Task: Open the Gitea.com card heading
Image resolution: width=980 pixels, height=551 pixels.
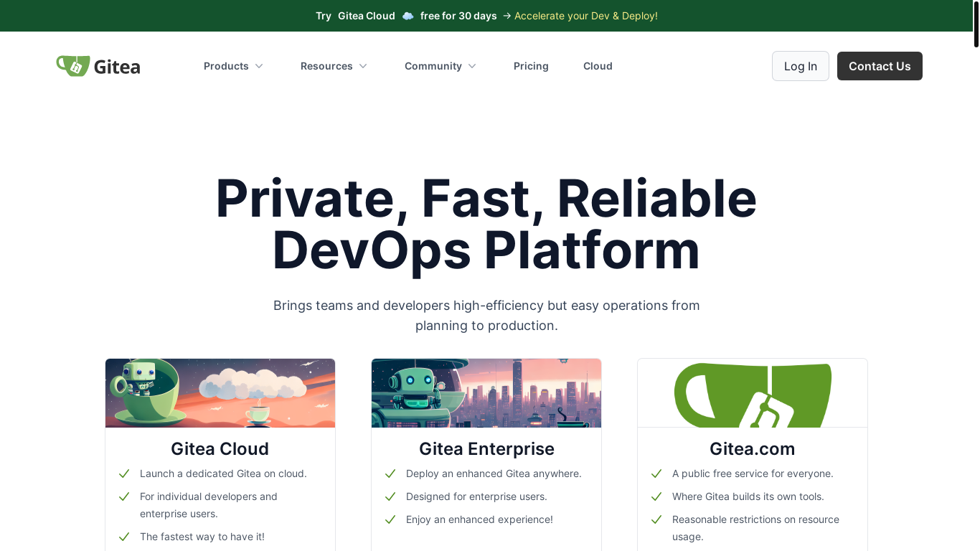Action: point(753,449)
